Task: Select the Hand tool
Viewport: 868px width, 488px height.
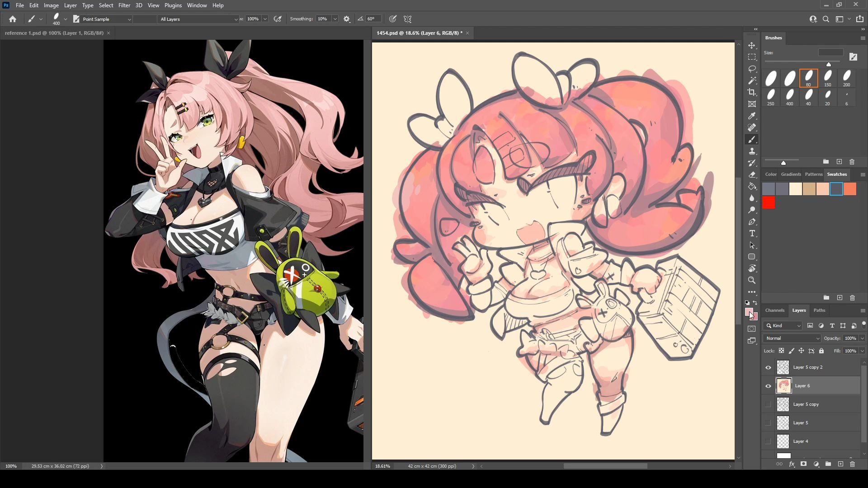Action: [752, 269]
